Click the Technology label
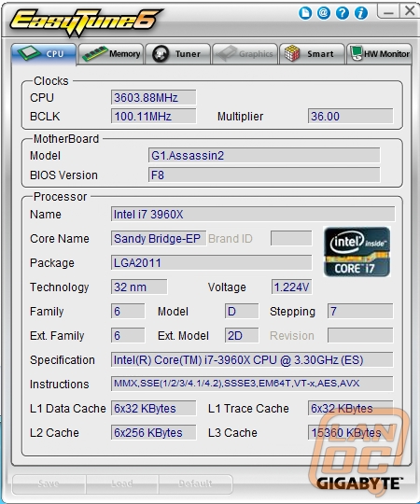 pyautogui.click(x=60, y=287)
